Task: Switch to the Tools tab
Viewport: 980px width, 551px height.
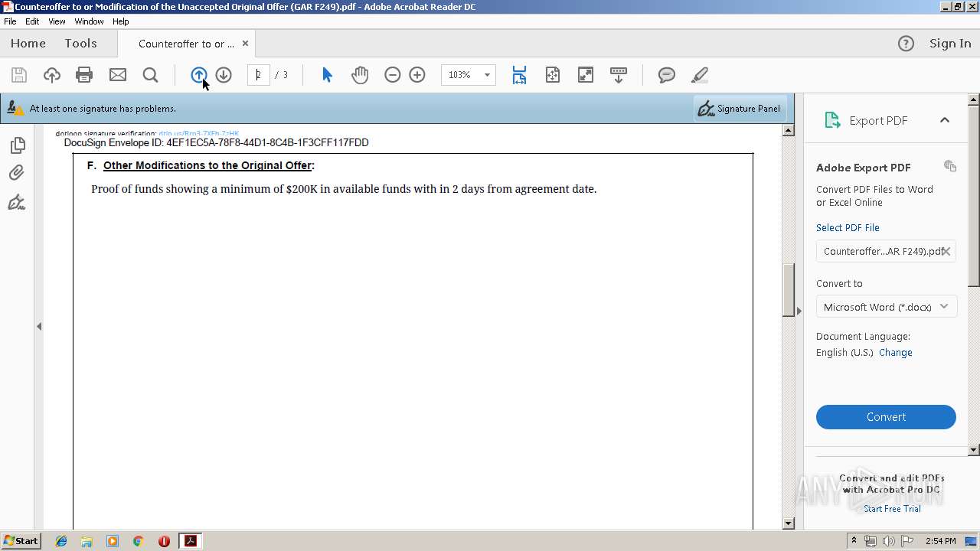Action: click(x=80, y=44)
